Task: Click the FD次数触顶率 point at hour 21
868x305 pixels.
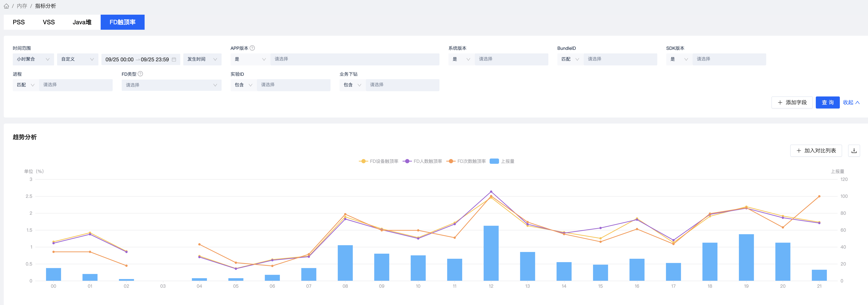Action: 819,196
